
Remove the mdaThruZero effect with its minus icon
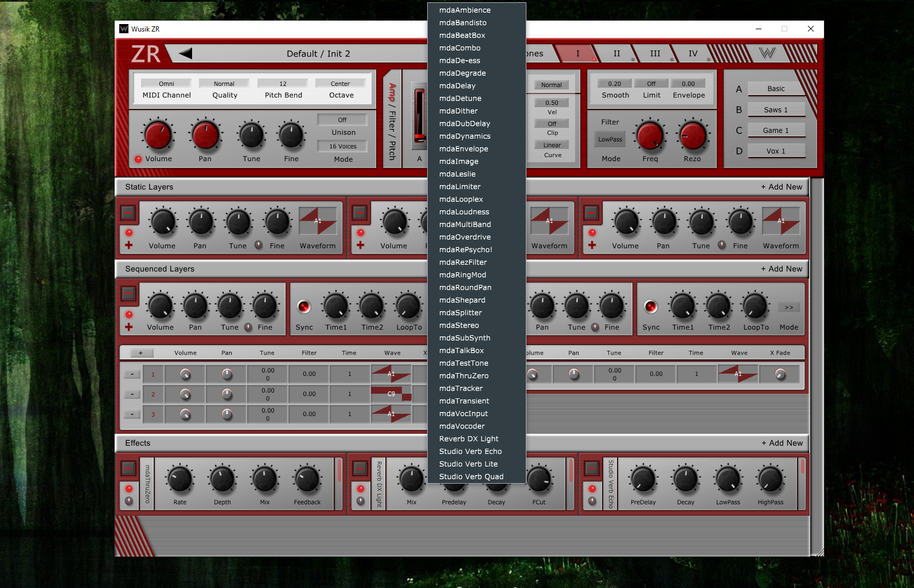[128, 468]
